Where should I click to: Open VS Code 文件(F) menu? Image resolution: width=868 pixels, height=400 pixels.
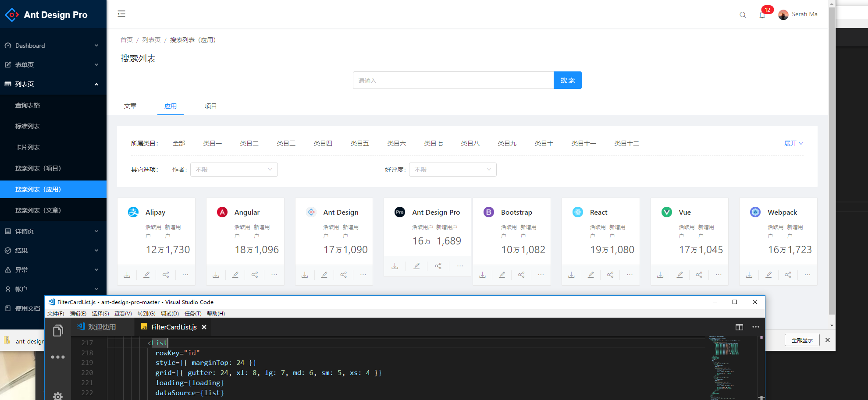tap(56, 314)
